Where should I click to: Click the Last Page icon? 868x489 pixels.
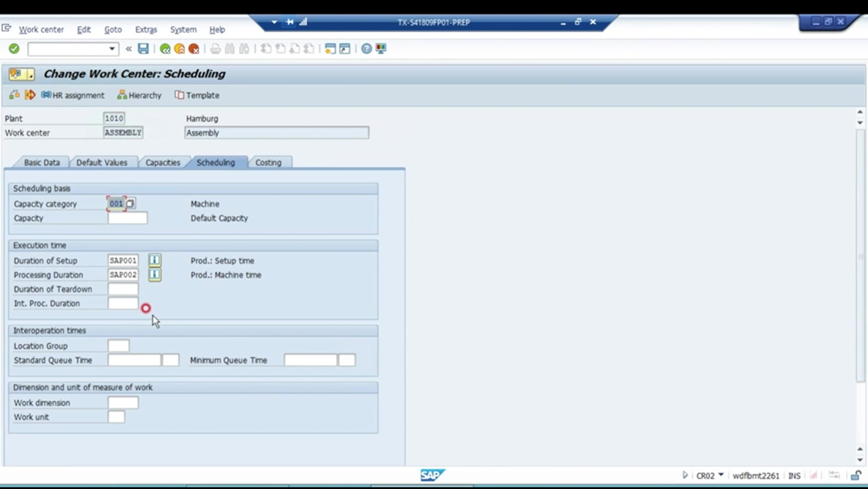(309, 49)
